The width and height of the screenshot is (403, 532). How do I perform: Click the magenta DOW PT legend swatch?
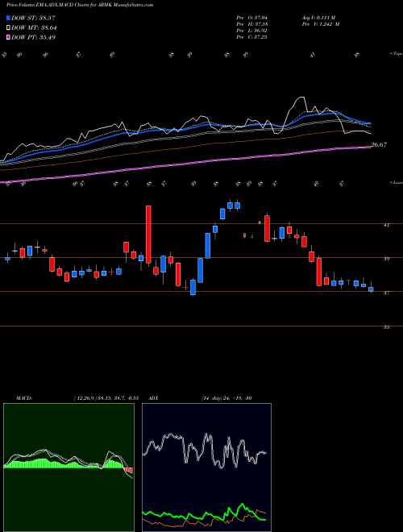click(8, 37)
